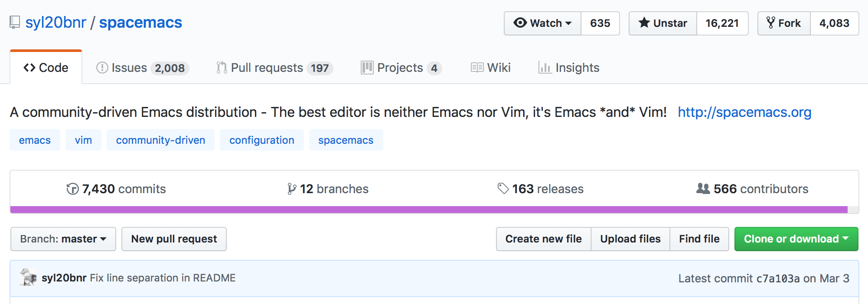Select the community-driven topic tag
The width and height of the screenshot is (868, 304).
coord(160,140)
